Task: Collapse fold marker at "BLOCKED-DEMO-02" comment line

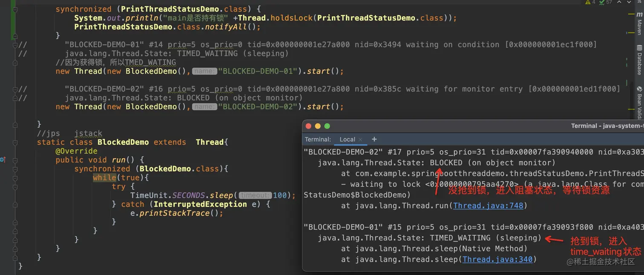Action: [15, 89]
